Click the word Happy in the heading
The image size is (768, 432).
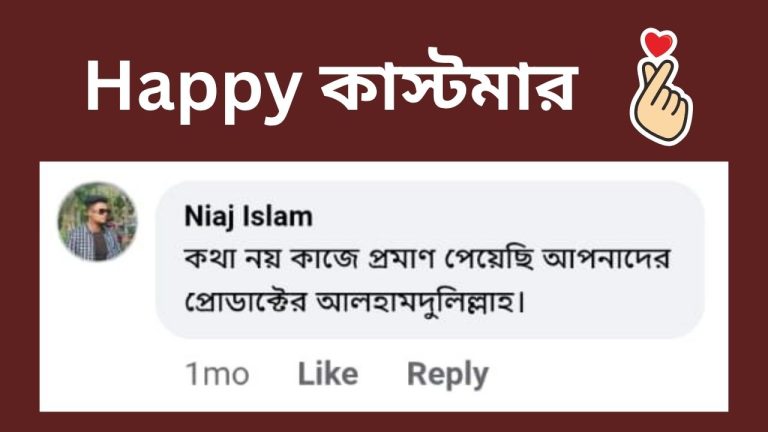click(192, 88)
